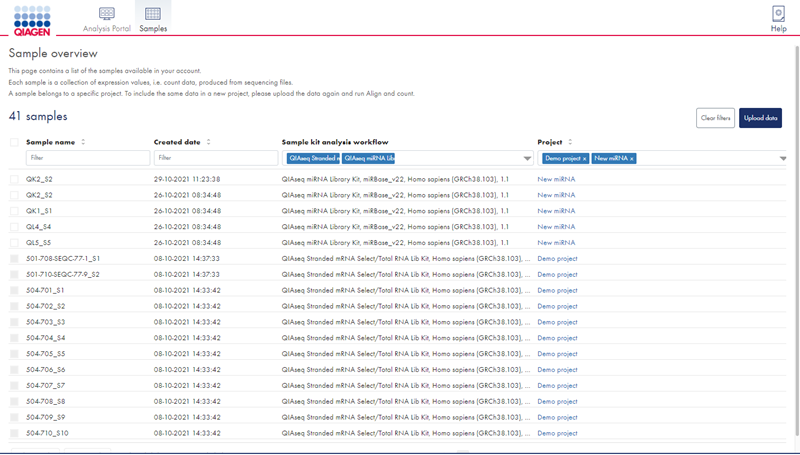Open New miRNA link for QL5_S5
The height and width of the screenshot is (455, 800).
556,242
